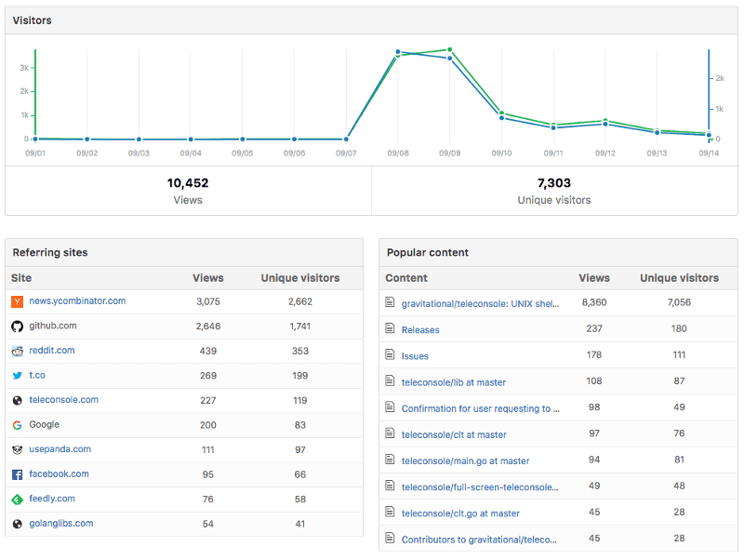Viewport: 744px width, 560px height.
Task: Click the file icon beside Releases
Action: pyautogui.click(x=391, y=329)
